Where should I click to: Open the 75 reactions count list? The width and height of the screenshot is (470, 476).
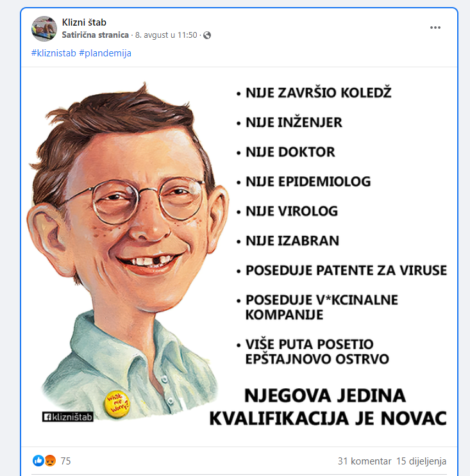pyautogui.click(x=65, y=461)
